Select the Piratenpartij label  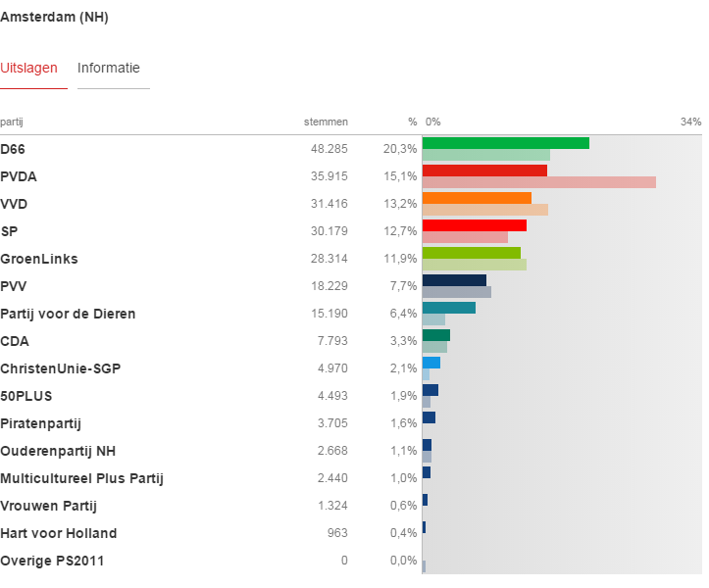(x=40, y=424)
